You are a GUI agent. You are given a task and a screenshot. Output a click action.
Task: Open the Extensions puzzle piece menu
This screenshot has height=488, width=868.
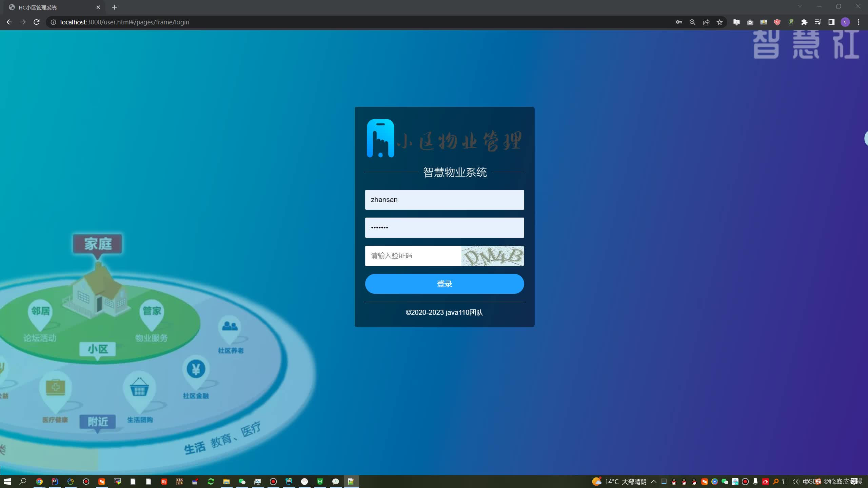[x=804, y=22]
